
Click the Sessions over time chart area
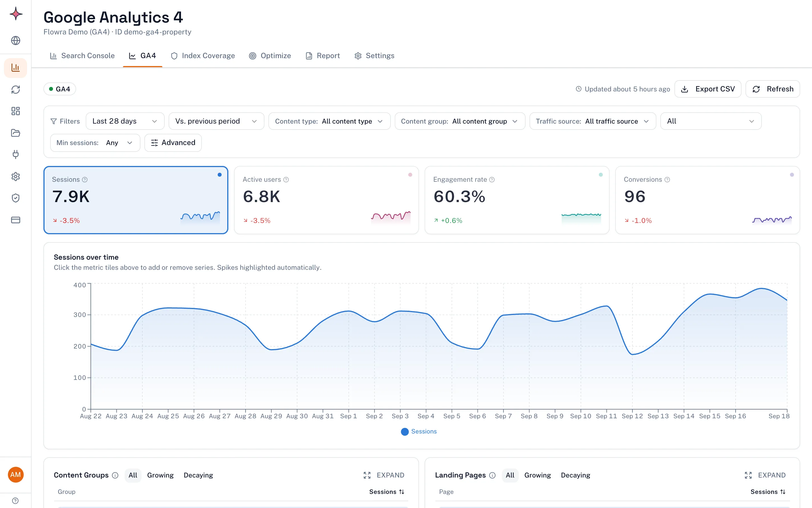coord(439,346)
